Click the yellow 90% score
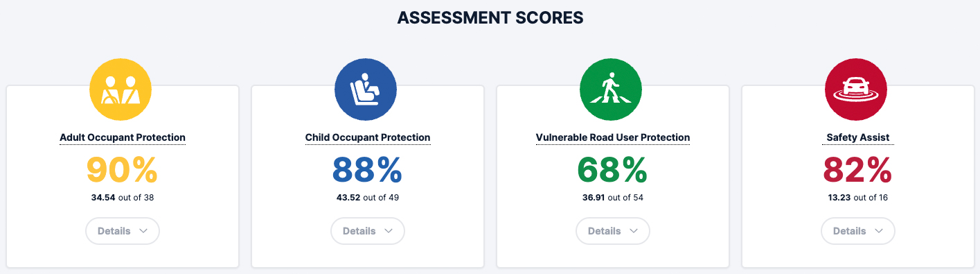This screenshot has height=274, width=980. point(123,169)
